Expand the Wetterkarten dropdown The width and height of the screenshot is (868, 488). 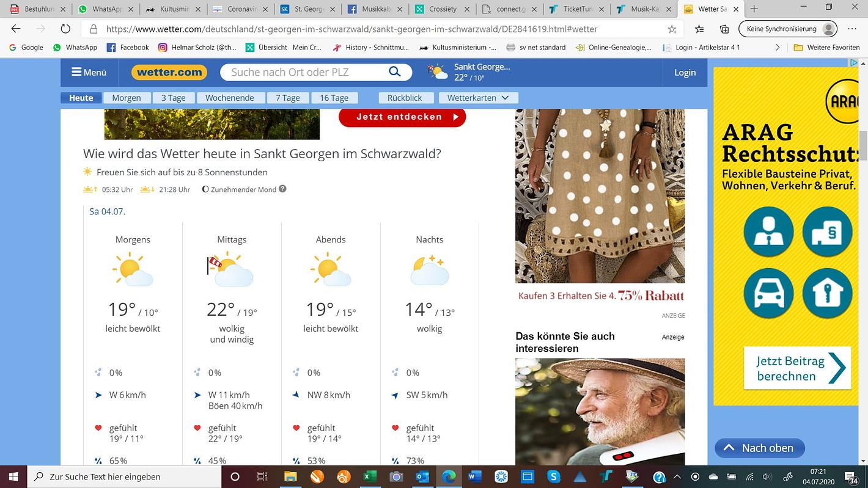coord(477,98)
